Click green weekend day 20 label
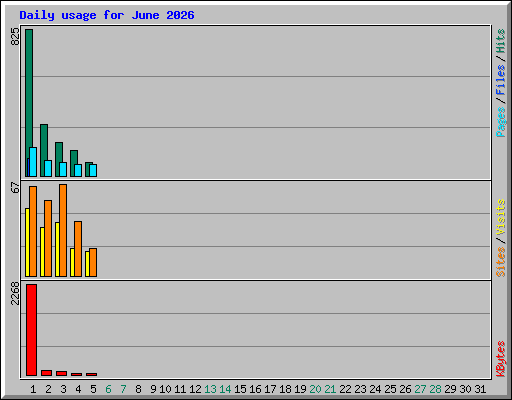 [x=315, y=389]
